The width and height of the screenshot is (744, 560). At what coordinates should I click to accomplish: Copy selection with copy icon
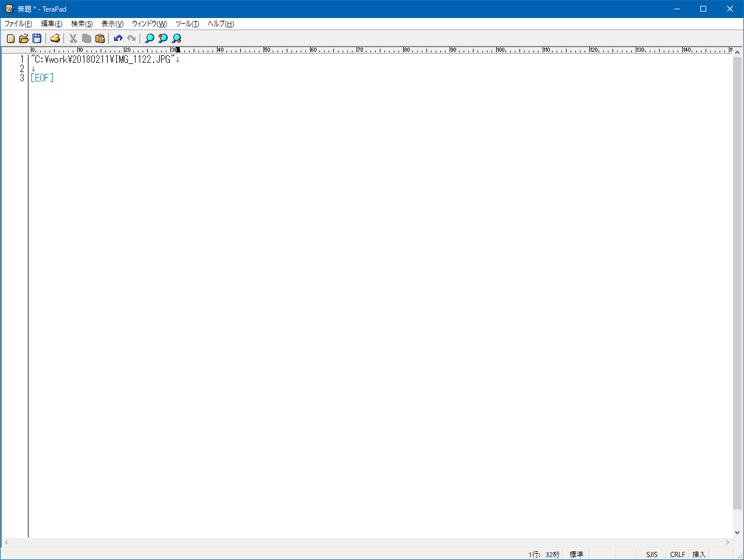[x=87, y=38]
